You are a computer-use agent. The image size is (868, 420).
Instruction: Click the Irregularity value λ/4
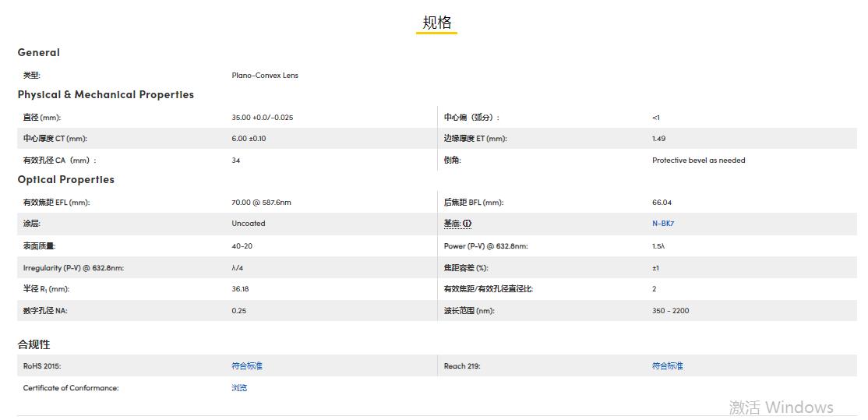(x=238, y=268)
